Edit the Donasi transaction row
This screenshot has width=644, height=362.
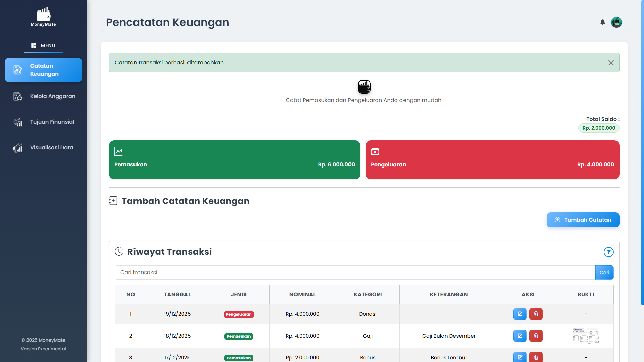pyautogui.click(x=520, y=314)
